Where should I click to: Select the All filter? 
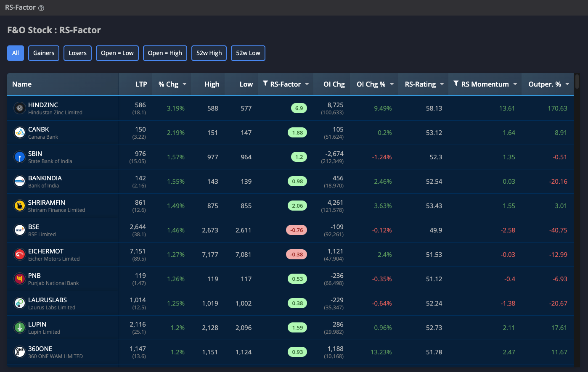[x=16, y=53]
